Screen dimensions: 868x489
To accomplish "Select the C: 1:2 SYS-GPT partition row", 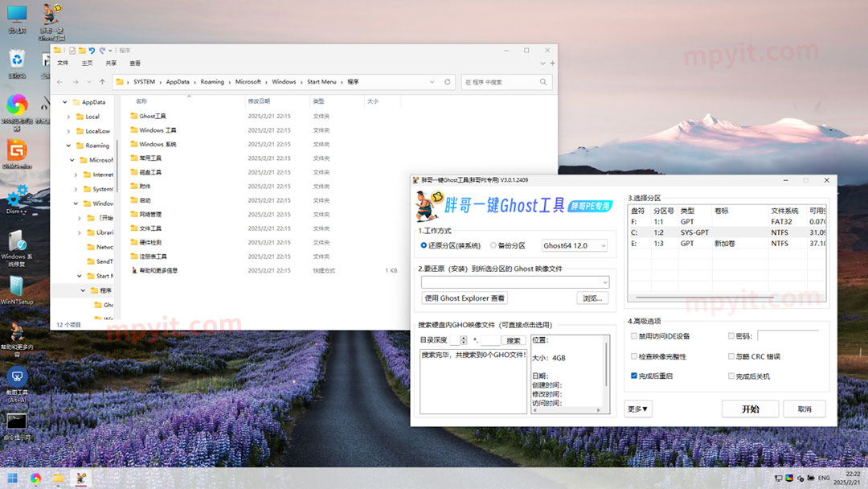I will pos(727,232).
